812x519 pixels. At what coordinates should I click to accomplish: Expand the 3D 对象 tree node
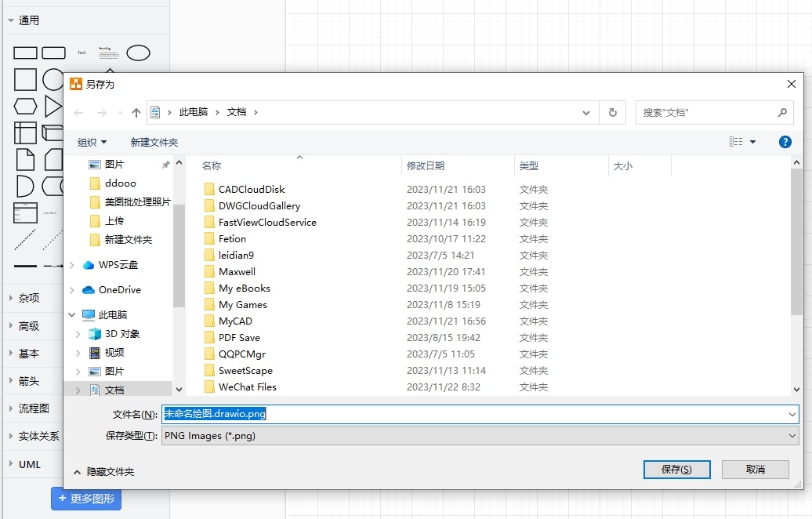click(x=78, y=334)
